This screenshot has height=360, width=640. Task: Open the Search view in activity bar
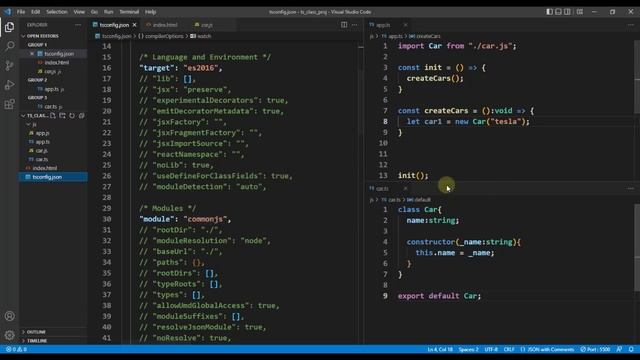9,46
